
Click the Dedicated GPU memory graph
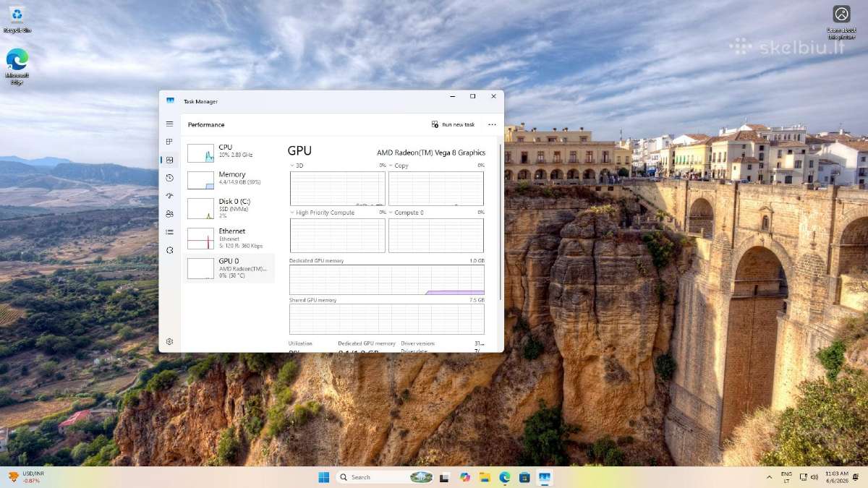[387, 280]
